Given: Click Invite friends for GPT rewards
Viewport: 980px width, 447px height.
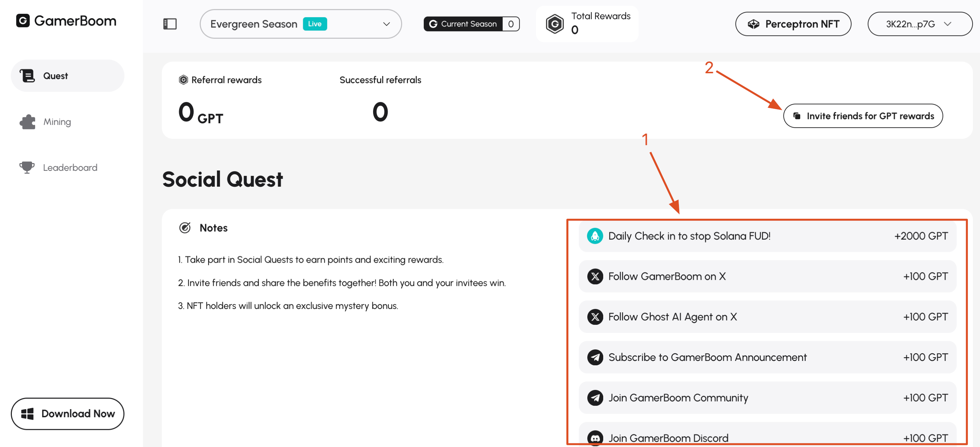Looking at the screenshot, I should click(863, 116).
